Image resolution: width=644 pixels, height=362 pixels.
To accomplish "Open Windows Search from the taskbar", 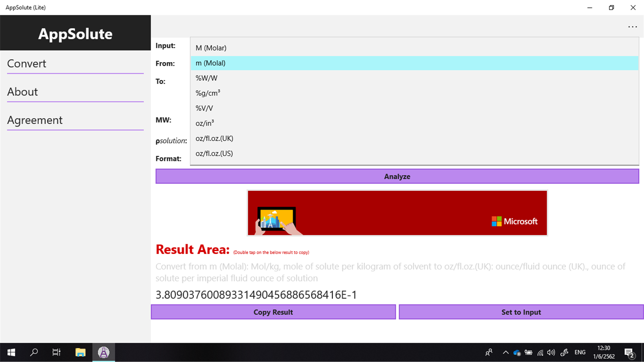I will coord(33,352).
